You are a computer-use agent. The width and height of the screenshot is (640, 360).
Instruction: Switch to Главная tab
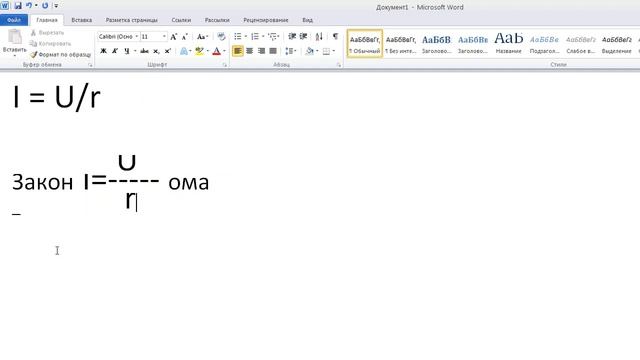(x=47, y=20)
